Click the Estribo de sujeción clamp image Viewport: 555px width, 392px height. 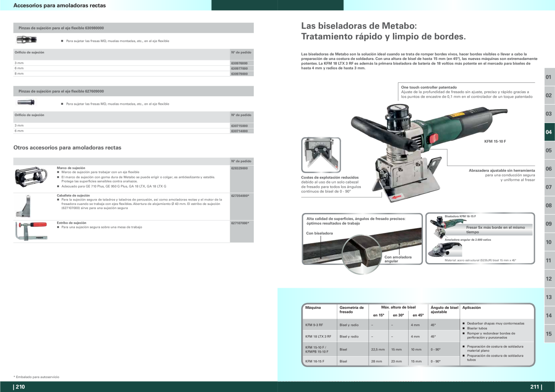tap(30, 231)
